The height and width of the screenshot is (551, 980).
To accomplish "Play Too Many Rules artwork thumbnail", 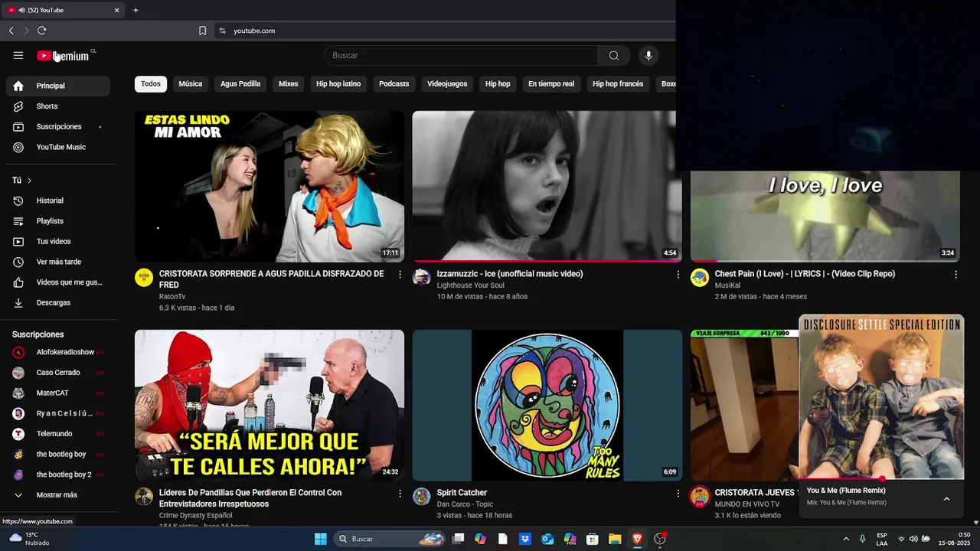I will (x=547, y=406).
